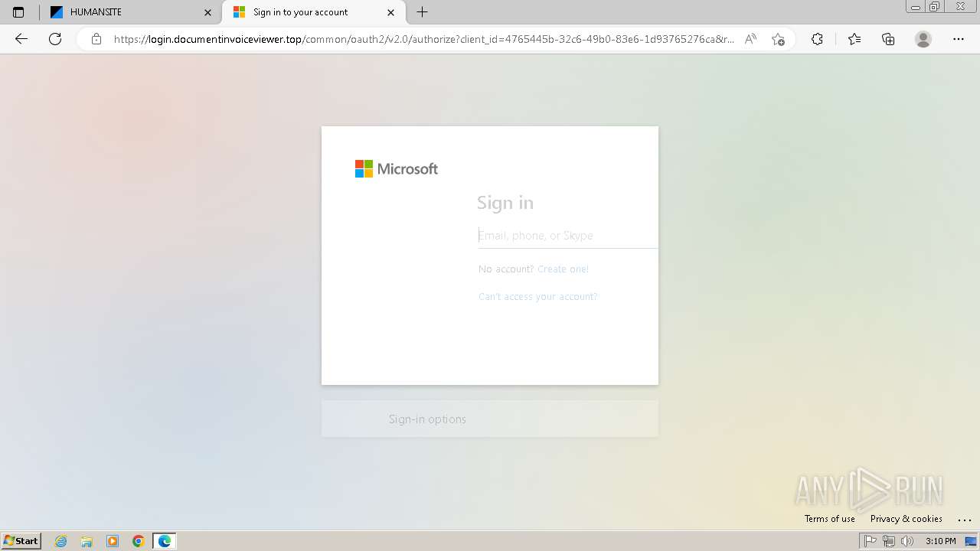This screenshot has width=980, height=551.
Task: Open the Windows Start menu
Action: click(x=21, y=541)
